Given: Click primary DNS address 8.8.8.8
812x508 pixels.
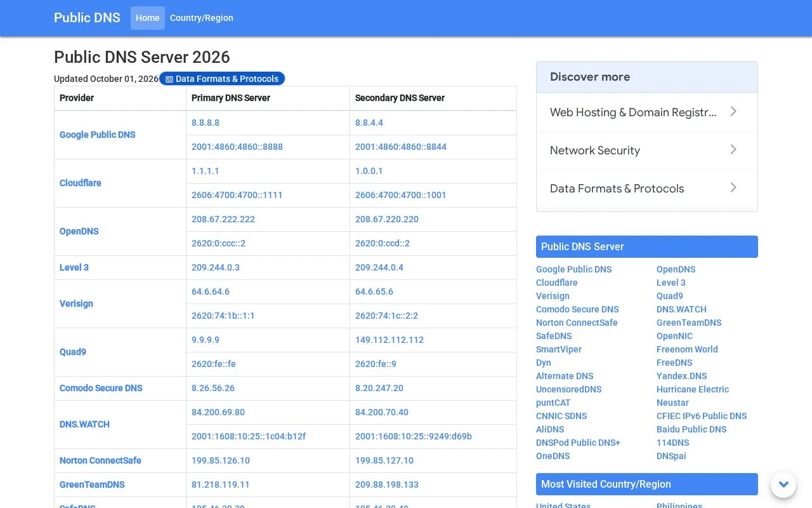Looking at the screenshot, I should 206,123.
